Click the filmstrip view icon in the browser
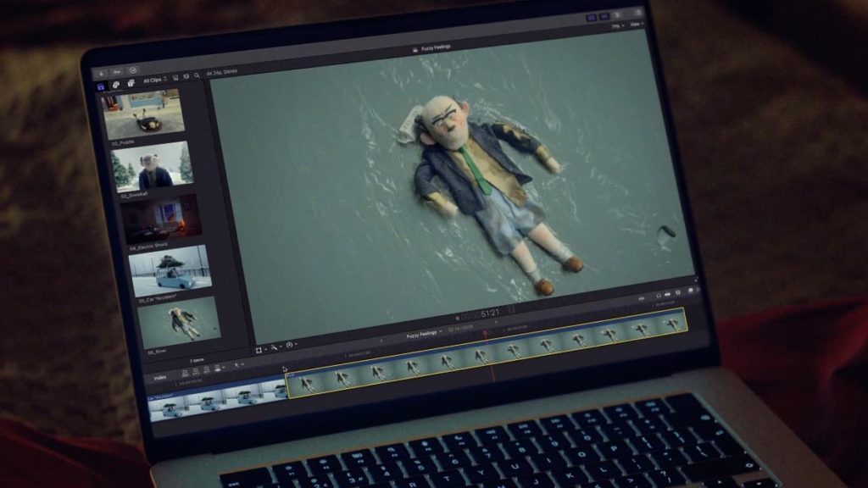Screen dimensions: 868x488 click(175, 78)
